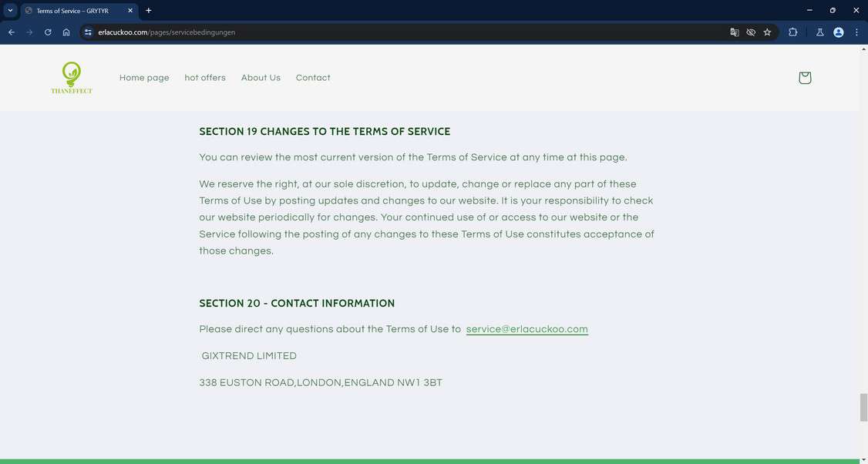Click the vertical scrollbar thumb
Image resolution: width=868 pixels, height=464 pixels.
click(863, 408)
